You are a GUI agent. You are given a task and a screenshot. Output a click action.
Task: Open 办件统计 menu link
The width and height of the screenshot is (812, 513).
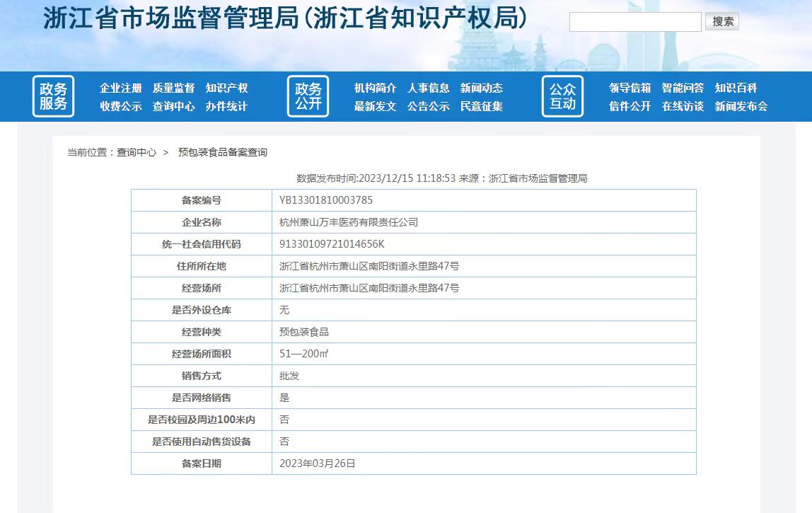coord(227,106)
